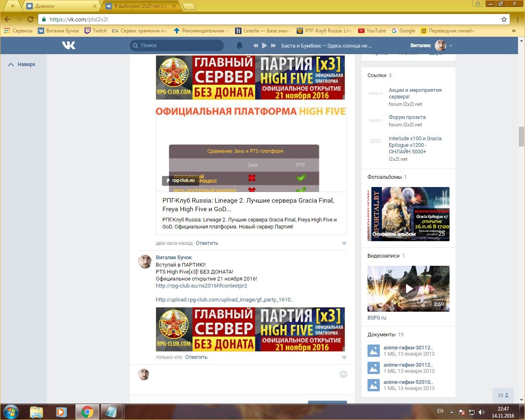
Task: Open the anime-гифки-53510 document
Action: tap(408, 382)
